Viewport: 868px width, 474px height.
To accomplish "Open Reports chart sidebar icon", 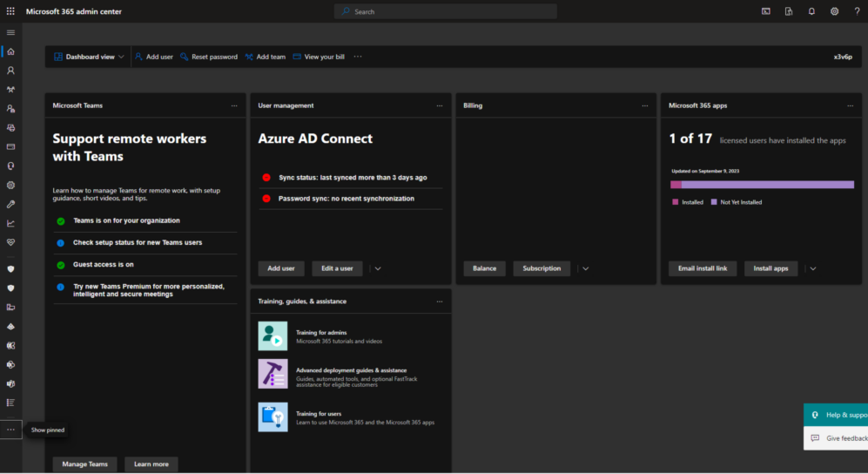I will (10, 224).
